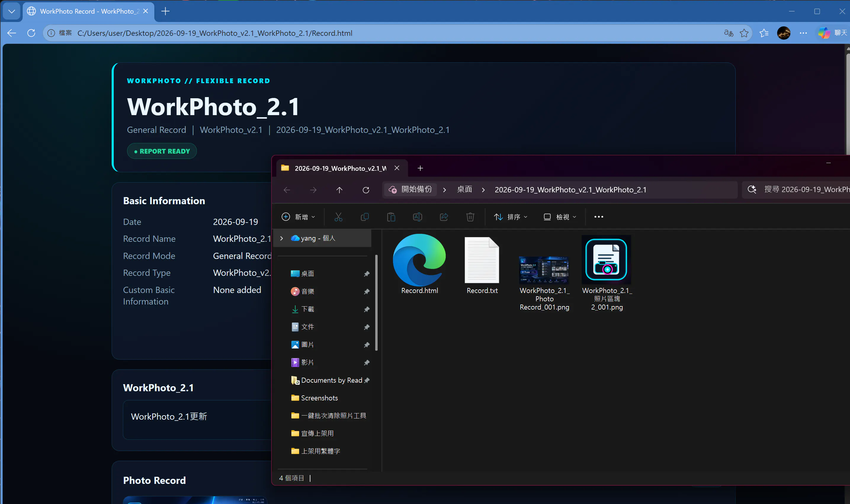This screenshot has height=504, width=850.
Task: Click the Edge address bar URL
Action: pyautogui.click(x=215, y=33)
